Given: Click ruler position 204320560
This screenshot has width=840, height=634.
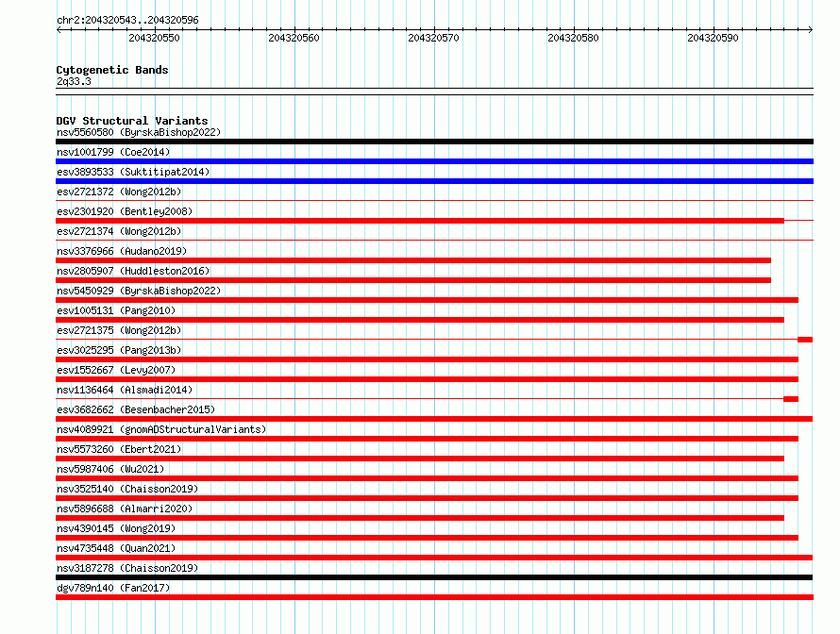Looking at the screenshot, I should point(294,38).
